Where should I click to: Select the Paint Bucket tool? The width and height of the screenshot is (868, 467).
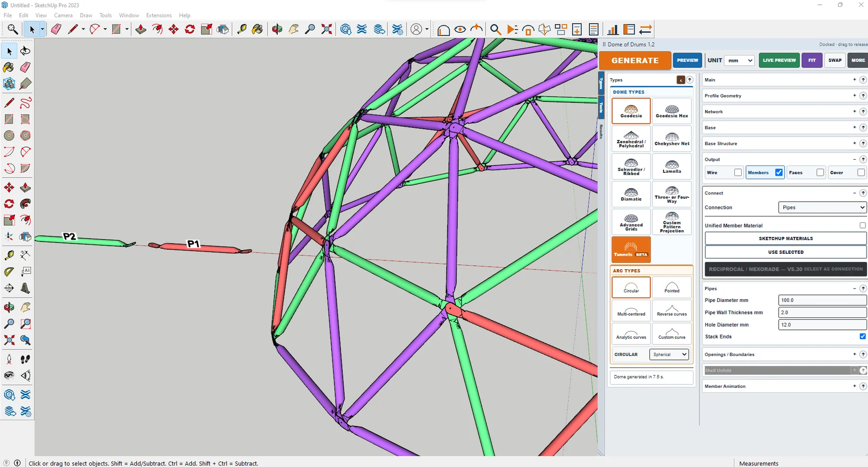click(x=9, y=67)
